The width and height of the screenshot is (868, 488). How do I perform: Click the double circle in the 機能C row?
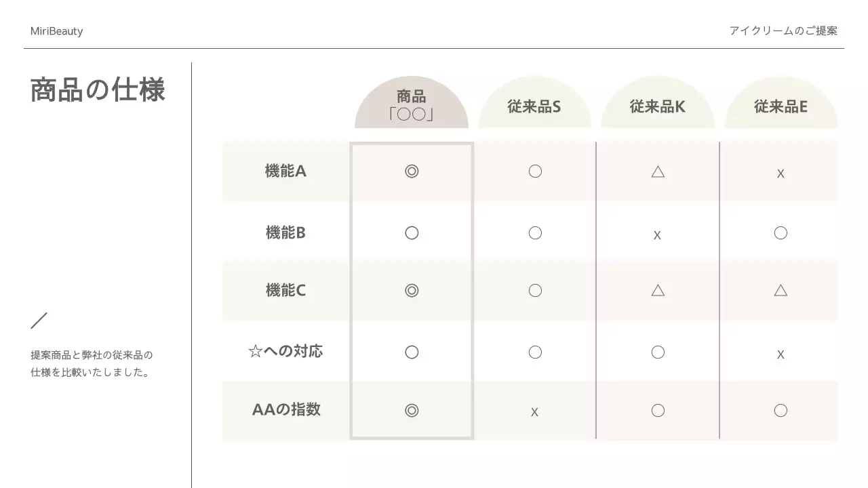coord(412,291)
